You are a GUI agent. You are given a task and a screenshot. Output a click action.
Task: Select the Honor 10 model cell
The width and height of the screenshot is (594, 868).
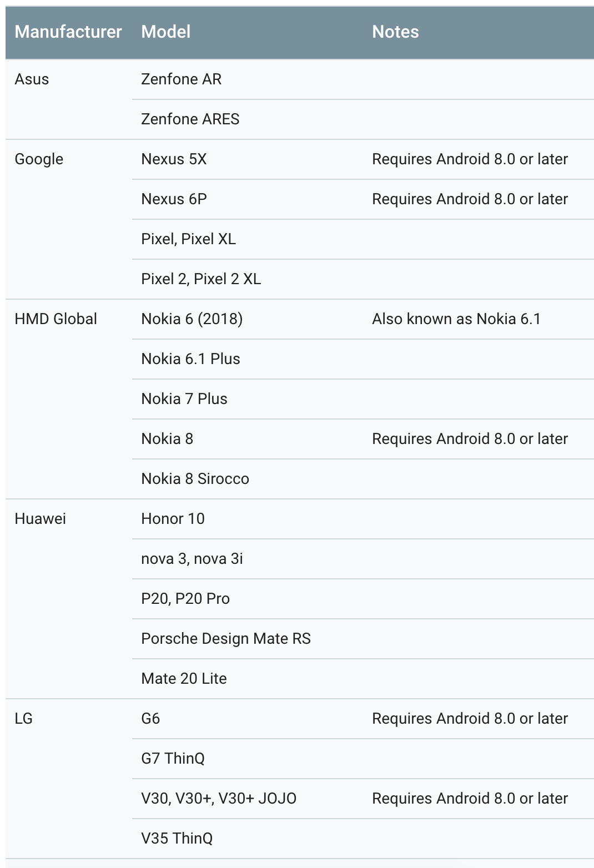pyautogui.click(x=173, y=519)
